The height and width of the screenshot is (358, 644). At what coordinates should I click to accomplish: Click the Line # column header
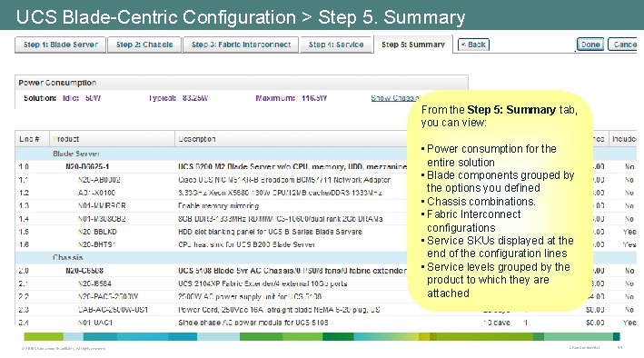[x=32, y=139]
